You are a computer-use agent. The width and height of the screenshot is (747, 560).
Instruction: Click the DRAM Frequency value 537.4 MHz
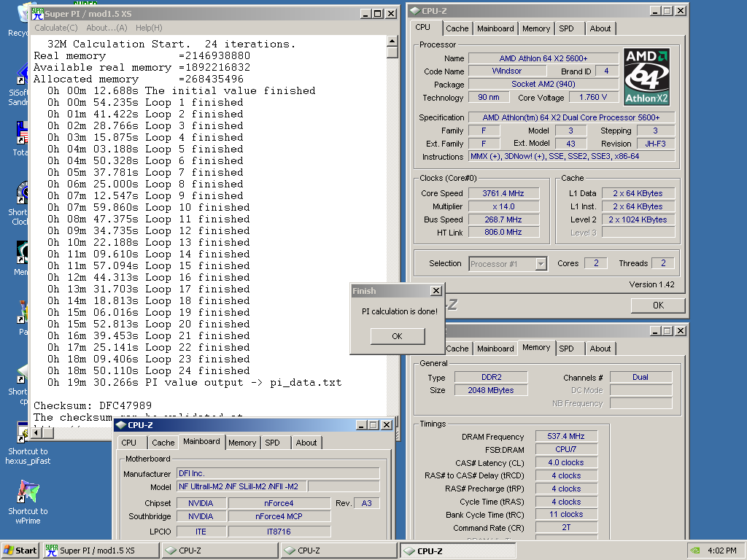coord(566,436)
